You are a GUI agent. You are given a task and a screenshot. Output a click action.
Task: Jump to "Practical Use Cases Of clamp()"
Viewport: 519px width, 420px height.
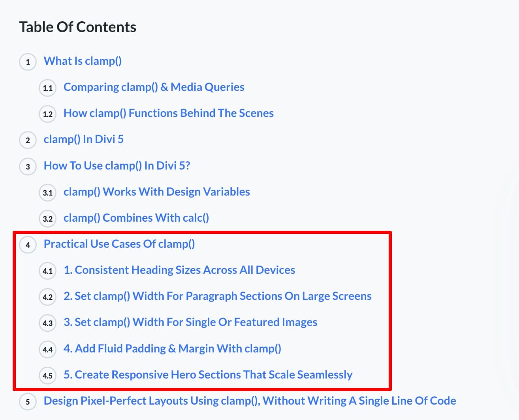[119, 244]
